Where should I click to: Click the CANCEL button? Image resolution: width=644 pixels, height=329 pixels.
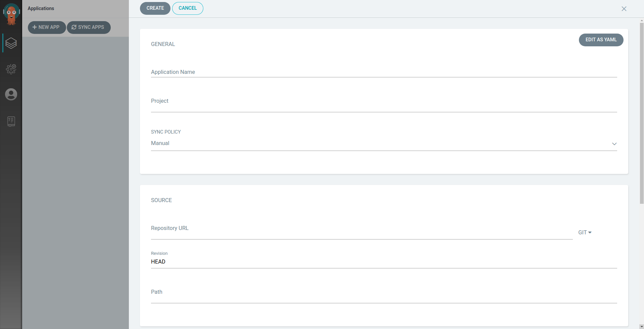point(188,8)
